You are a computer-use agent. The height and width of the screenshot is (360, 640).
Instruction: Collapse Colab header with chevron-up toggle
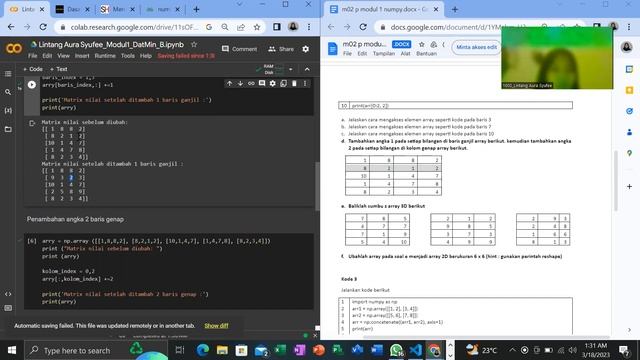click(x=307, y=69)
